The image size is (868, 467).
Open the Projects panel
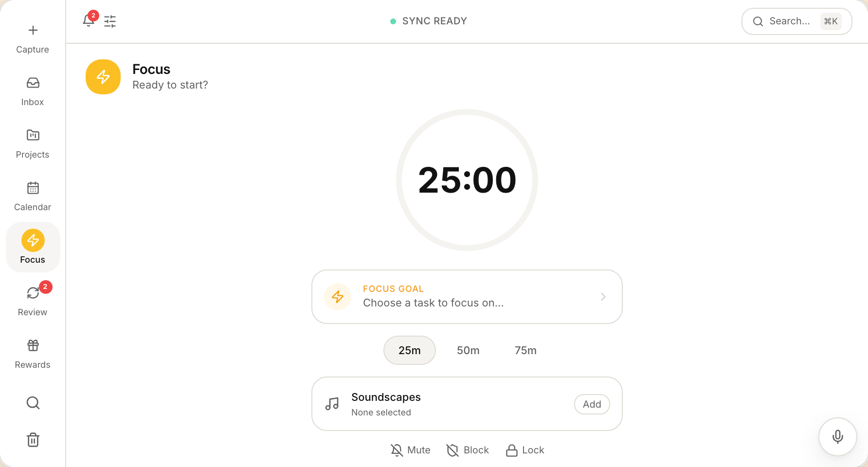(33, 144)
